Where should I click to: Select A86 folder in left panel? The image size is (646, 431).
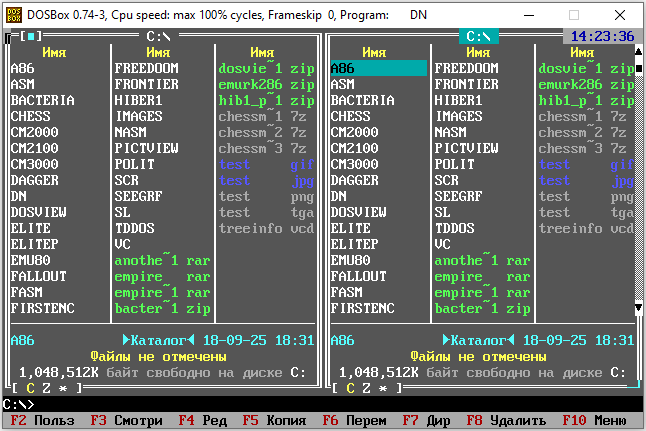click(23, 68)
